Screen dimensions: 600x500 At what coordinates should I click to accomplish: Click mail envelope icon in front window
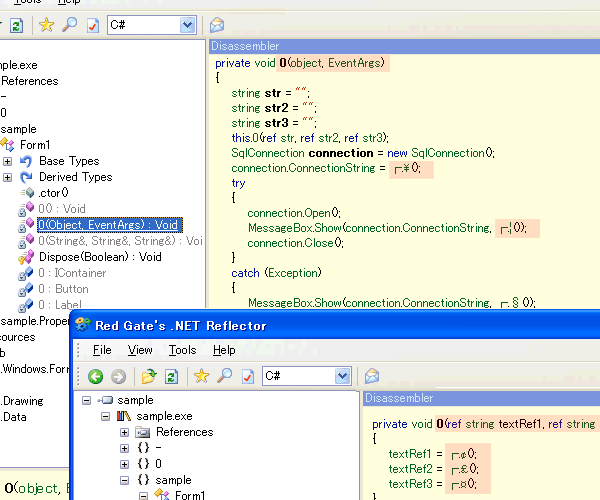point(372,376)
